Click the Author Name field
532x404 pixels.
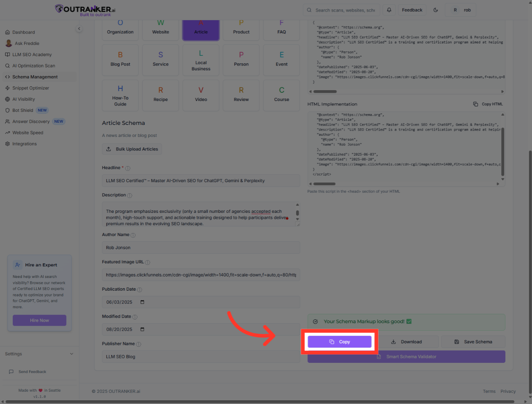[201, 248]
